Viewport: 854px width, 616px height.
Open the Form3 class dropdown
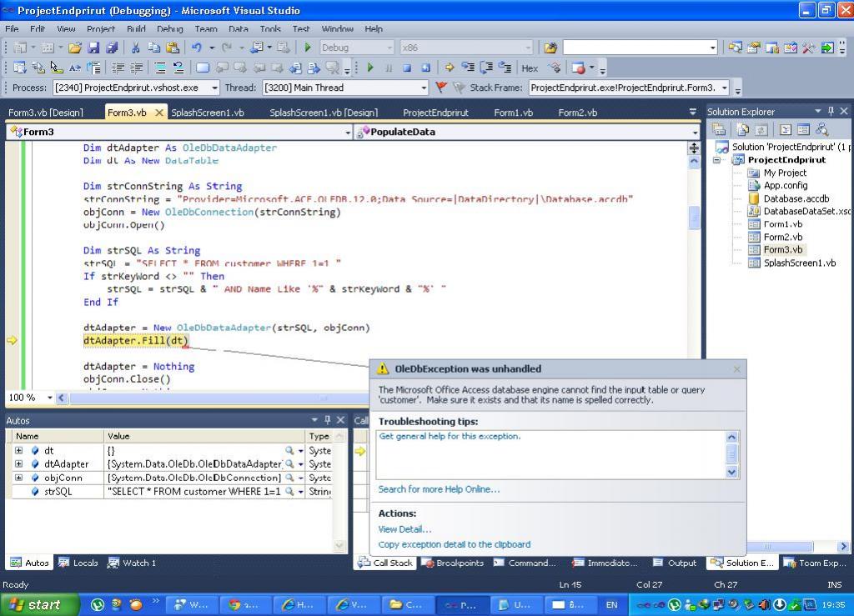coord(348,133)
